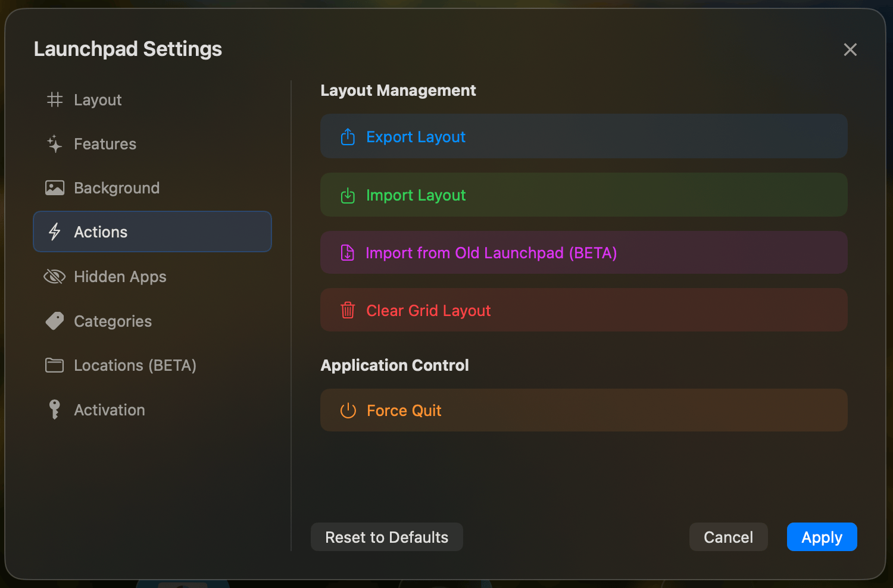Select the lightning bolt Actions icon
Image resolution: width=893 pixels, height=588 pixels.
click(x=55, y=232)
